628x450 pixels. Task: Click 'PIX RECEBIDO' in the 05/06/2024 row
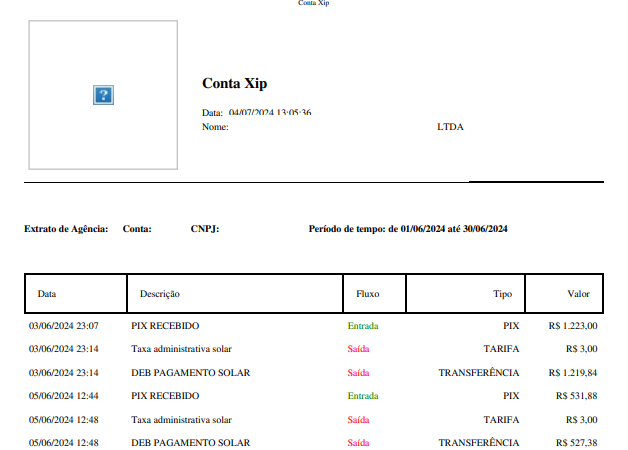pos(165,396)
